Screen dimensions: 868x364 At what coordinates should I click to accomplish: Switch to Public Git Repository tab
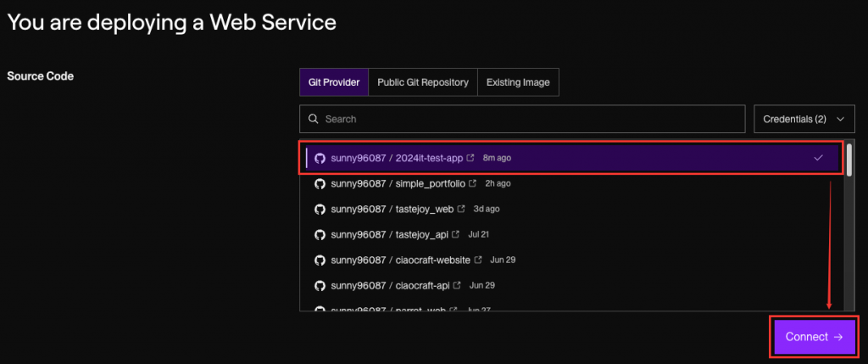[x=423, y=82]
